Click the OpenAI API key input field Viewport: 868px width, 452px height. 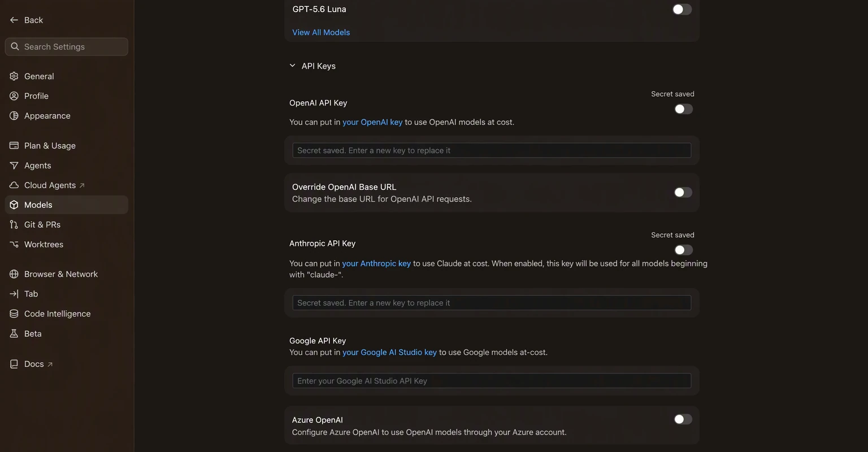[x=492, y=150]
